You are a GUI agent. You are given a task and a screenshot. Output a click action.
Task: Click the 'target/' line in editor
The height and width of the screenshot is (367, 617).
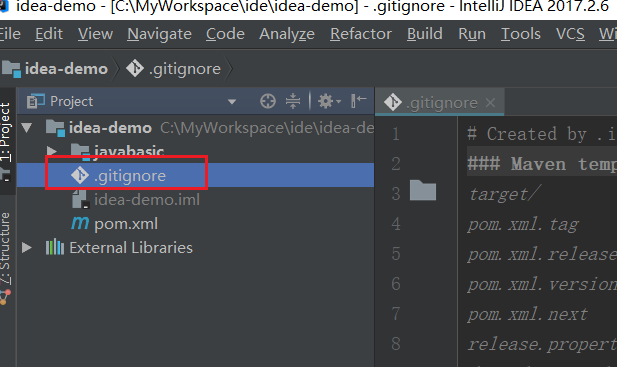point(504,194)
